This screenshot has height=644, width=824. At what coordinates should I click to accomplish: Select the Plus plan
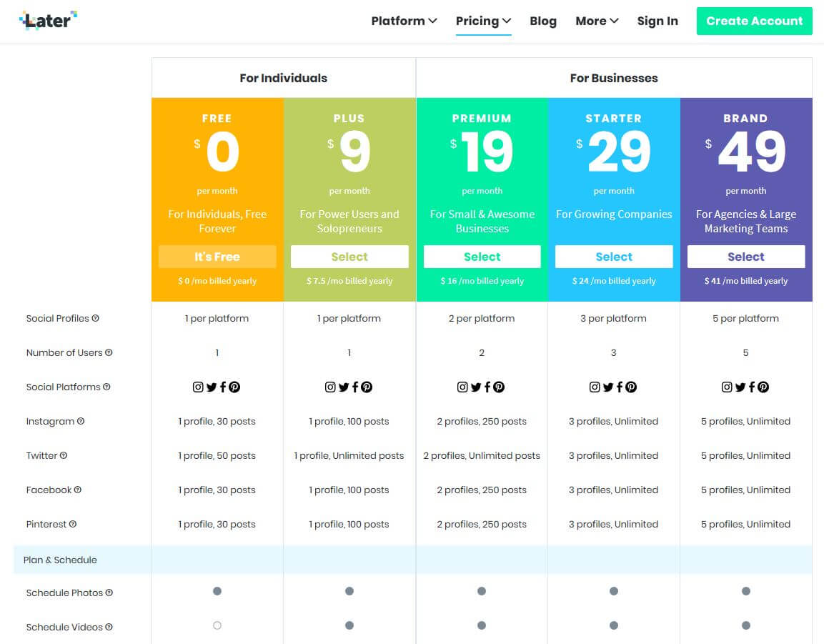tap(349, 257)
